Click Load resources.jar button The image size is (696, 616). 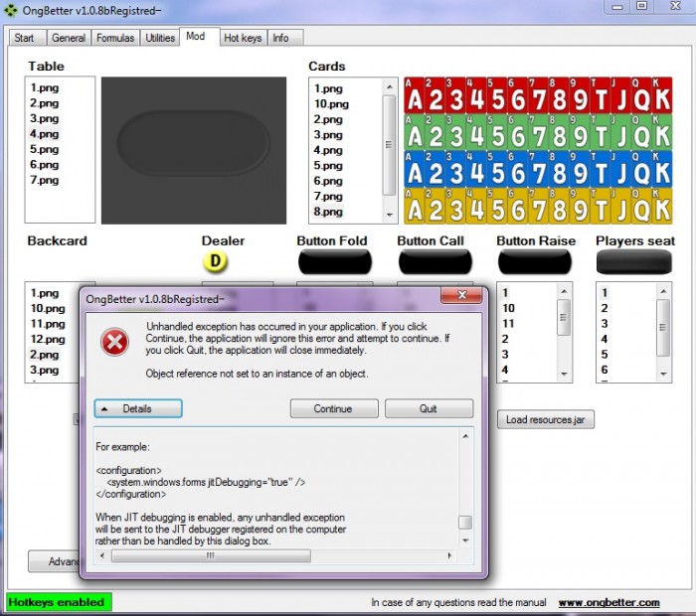(x=546, y=419)
